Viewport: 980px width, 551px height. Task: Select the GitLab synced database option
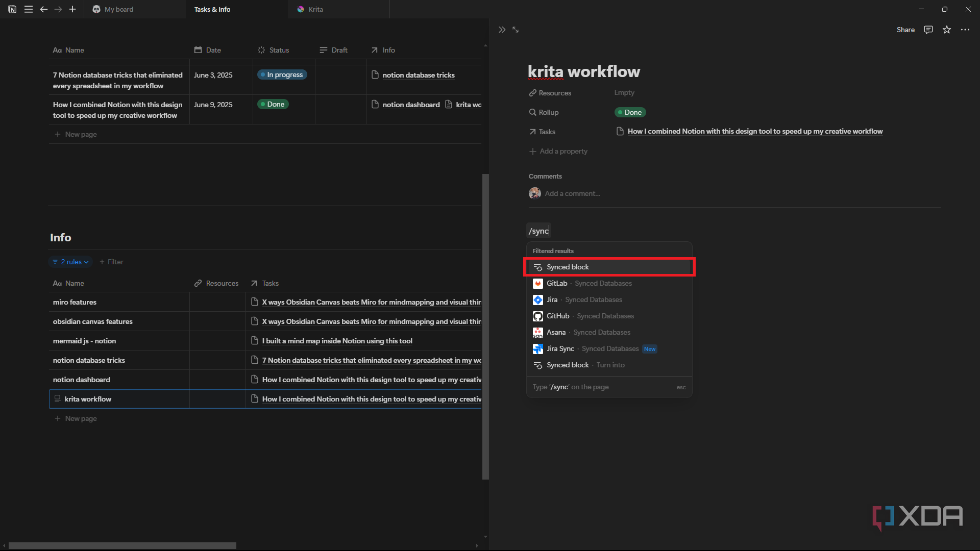pos(609,283)
